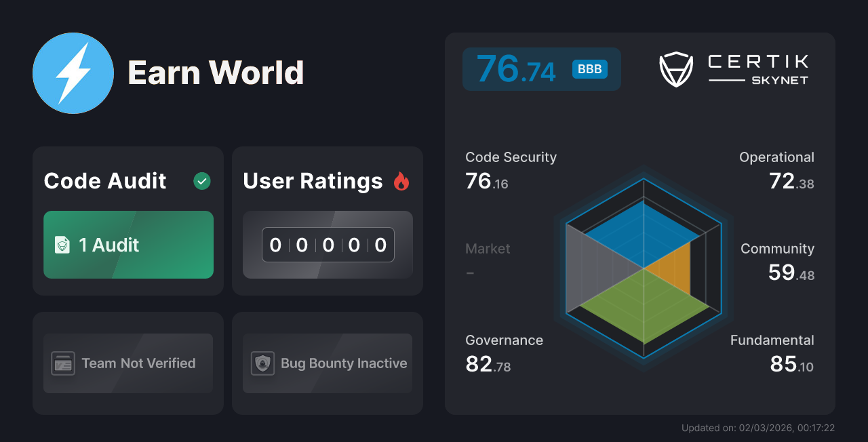Select the User Ratings card
868x442 pixels.
pyautogui.click(x=327, y=220)
